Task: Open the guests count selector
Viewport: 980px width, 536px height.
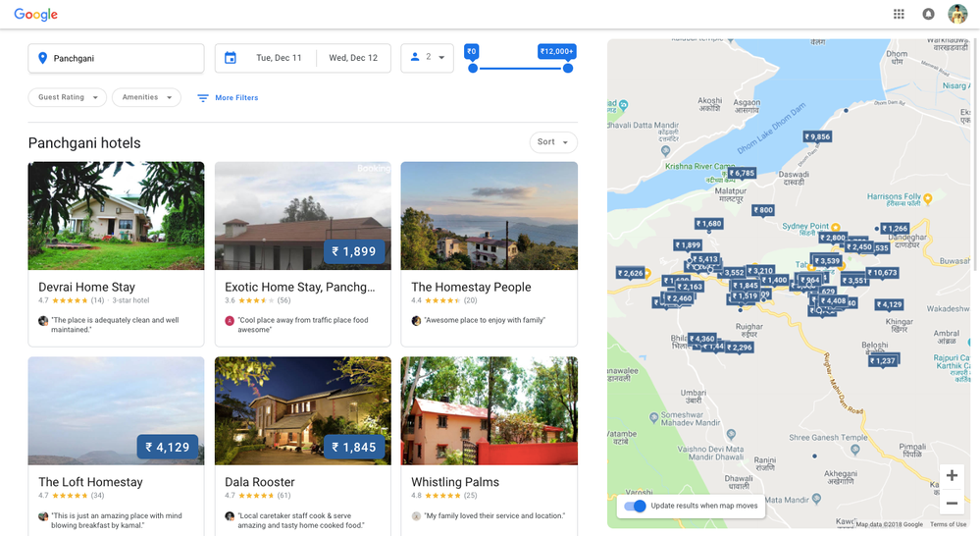Action: pyautogui.click(x=428, y=58)
